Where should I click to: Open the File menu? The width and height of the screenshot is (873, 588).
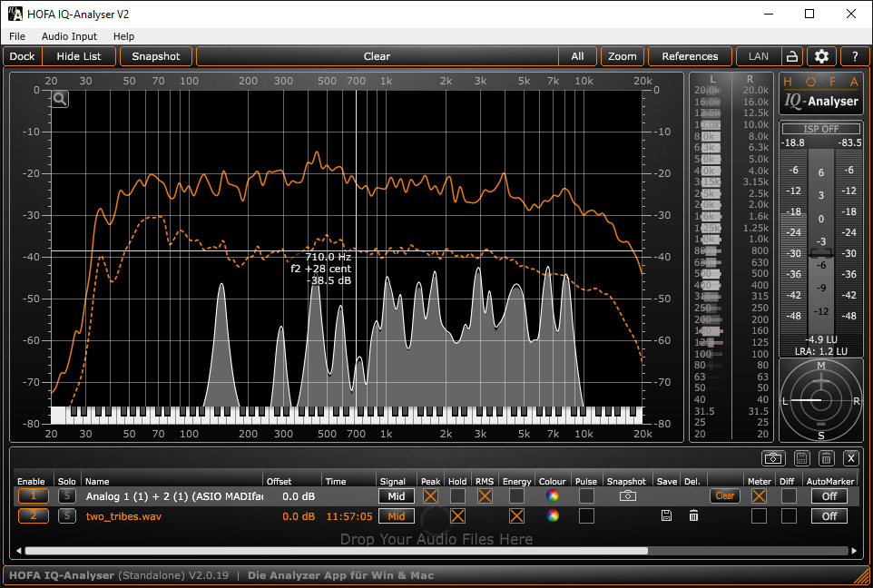pos(17,36)
